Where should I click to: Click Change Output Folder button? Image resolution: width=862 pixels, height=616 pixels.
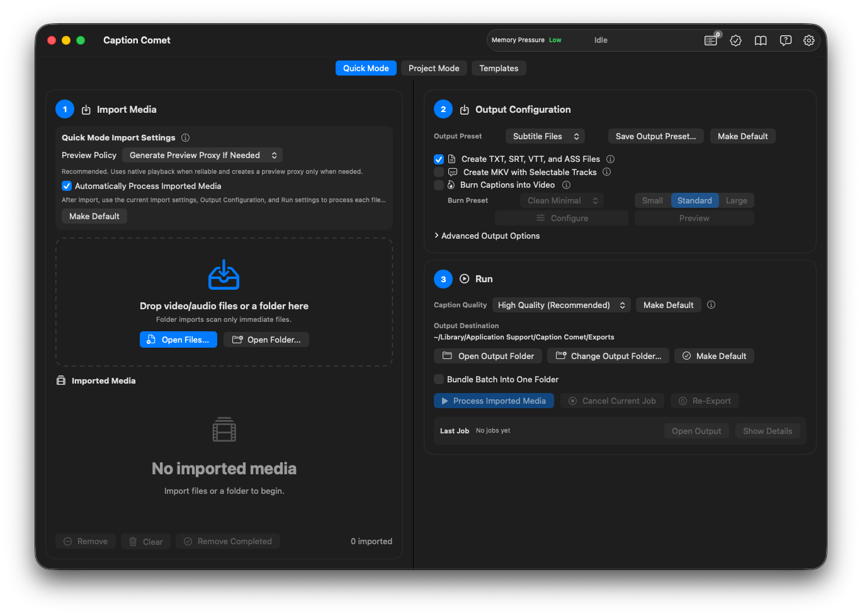point(608,356)
